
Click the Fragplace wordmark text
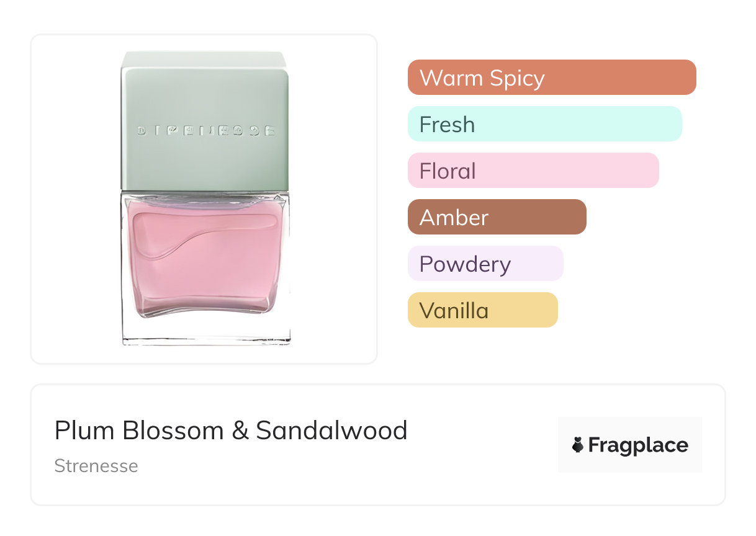638,445
